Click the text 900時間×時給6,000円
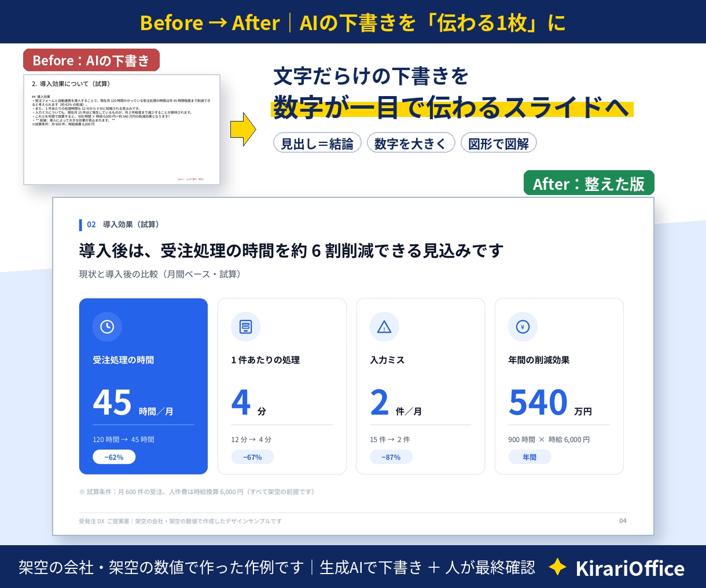 click(549, 440)
